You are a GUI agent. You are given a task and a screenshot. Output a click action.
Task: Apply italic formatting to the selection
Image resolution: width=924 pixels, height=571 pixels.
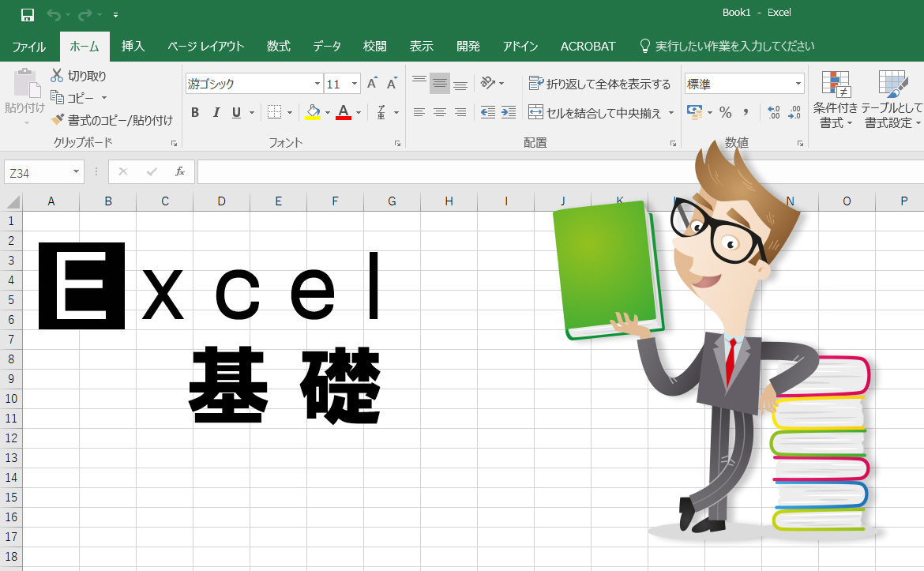click(217, 112)
